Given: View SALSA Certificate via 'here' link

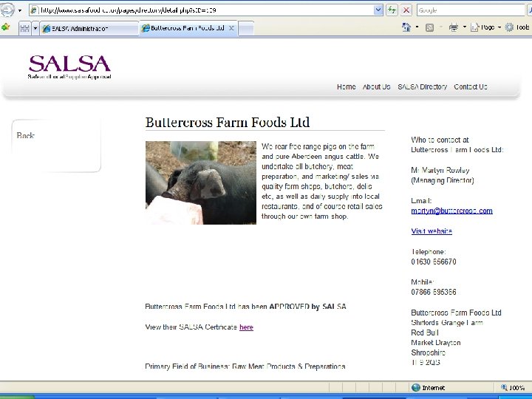Looking at the screenshot, I should click(246, 327).
